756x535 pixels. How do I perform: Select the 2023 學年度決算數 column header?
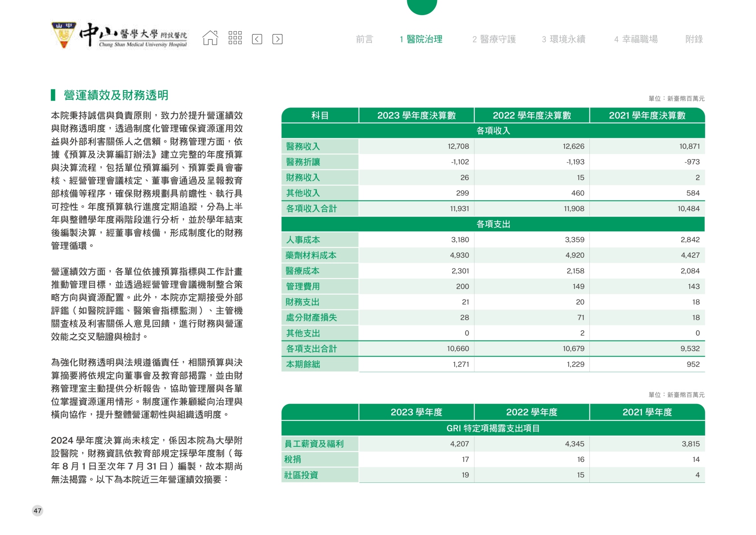(x=416, y=115)
